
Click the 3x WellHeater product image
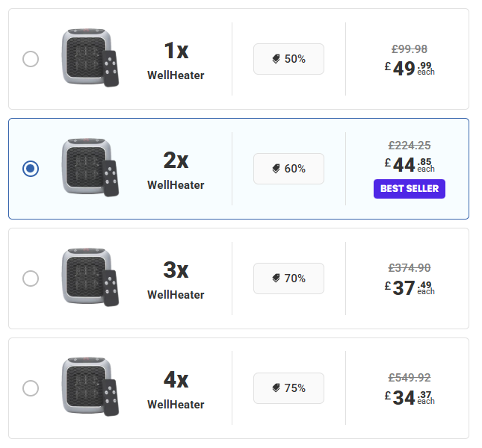pos(90,277)
